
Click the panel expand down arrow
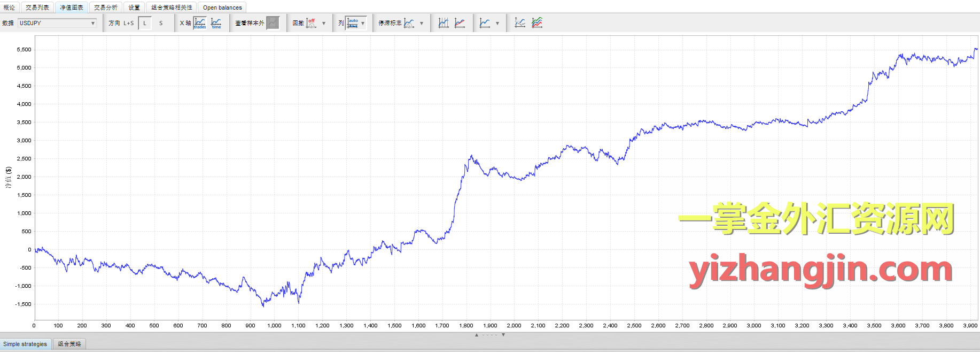point(503,335)
